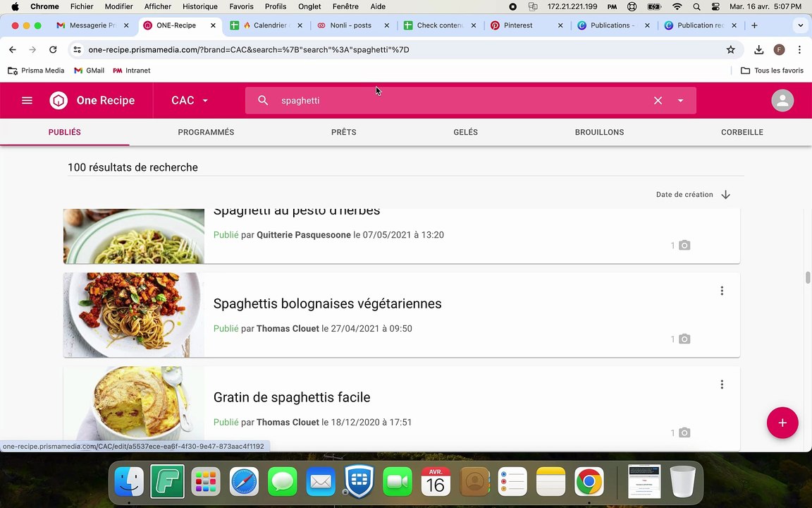Click the Spaghetti au pesto d'herbes thumbnail
The height and width of the screenshot is (508, 812).
134,236
